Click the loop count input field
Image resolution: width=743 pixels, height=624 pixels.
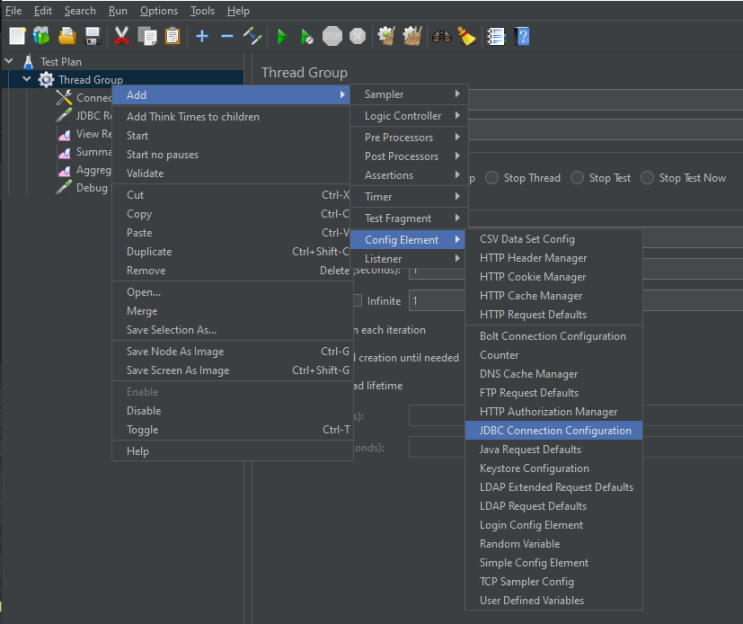click(436, 301)
